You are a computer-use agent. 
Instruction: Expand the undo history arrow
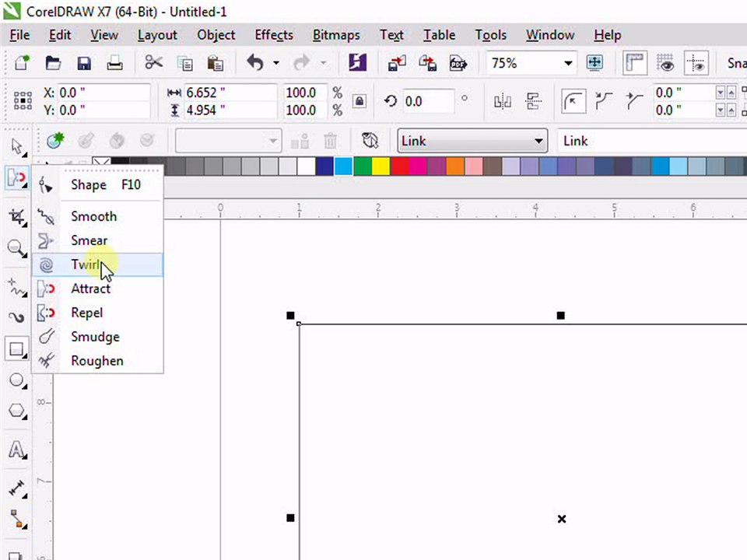[275, 63]
